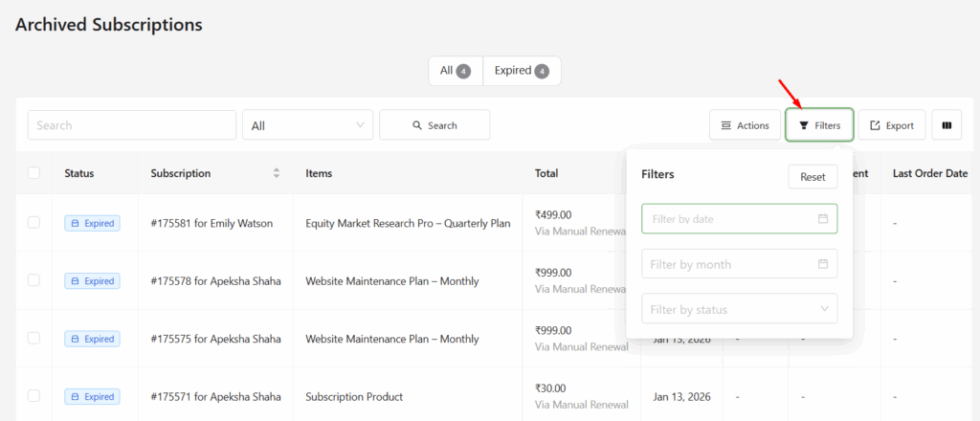980x421 pixels.
Task: Click calendar icon in Filter by month
Action: [x=822, y=264]
